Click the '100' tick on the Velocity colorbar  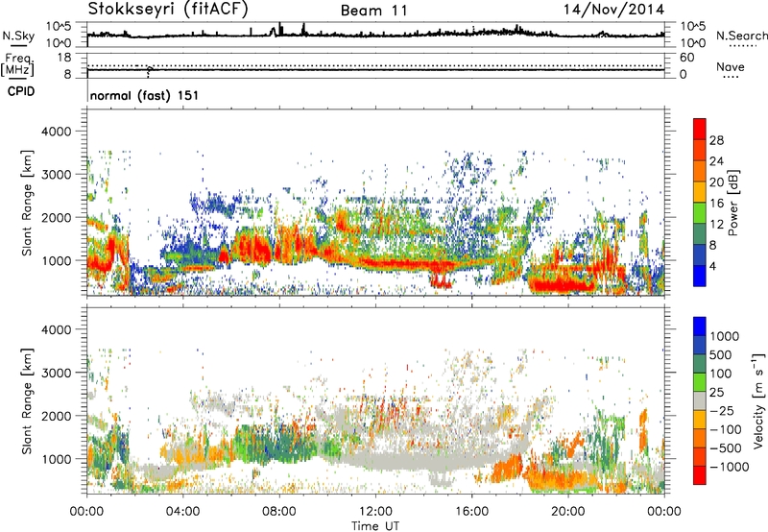coord(721,374)
